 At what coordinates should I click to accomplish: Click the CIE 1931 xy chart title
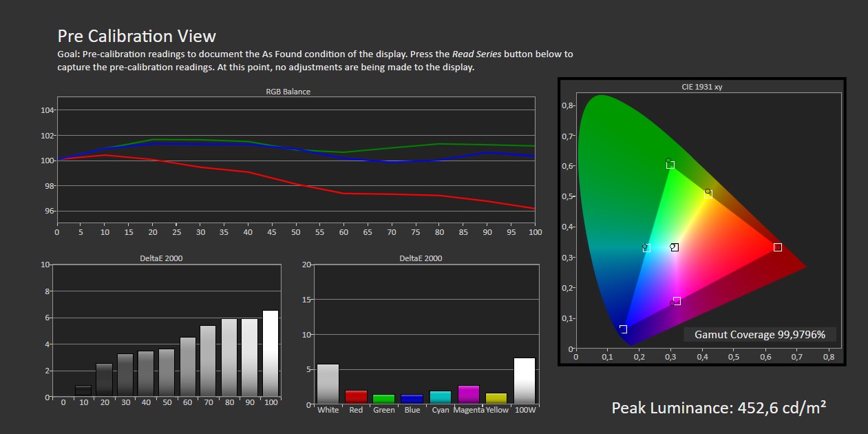(702, 87)
